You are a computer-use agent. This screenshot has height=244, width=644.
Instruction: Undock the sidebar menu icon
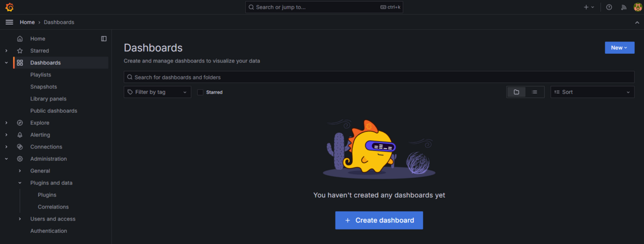[104, 39]
